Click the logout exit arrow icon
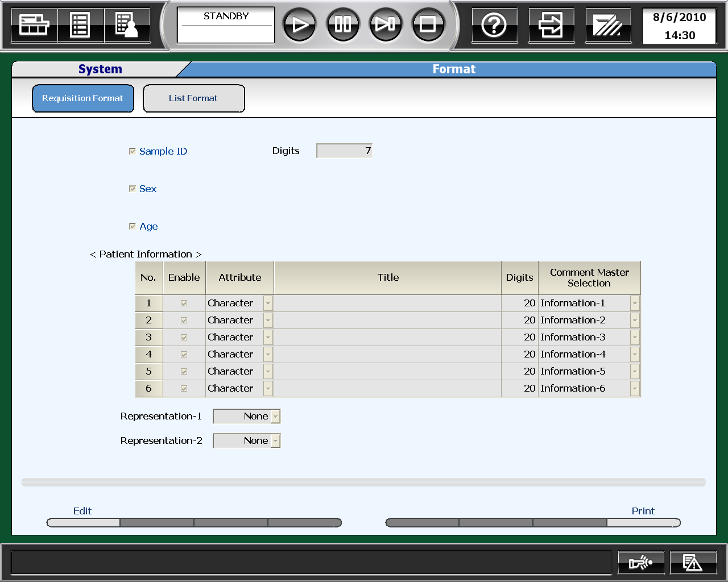The height and width of the screenshot is (582, 728). 551,25
